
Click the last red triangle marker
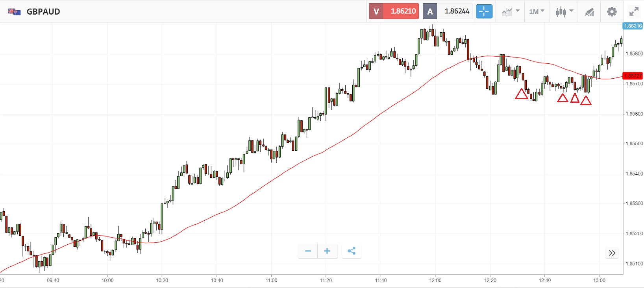586,101
